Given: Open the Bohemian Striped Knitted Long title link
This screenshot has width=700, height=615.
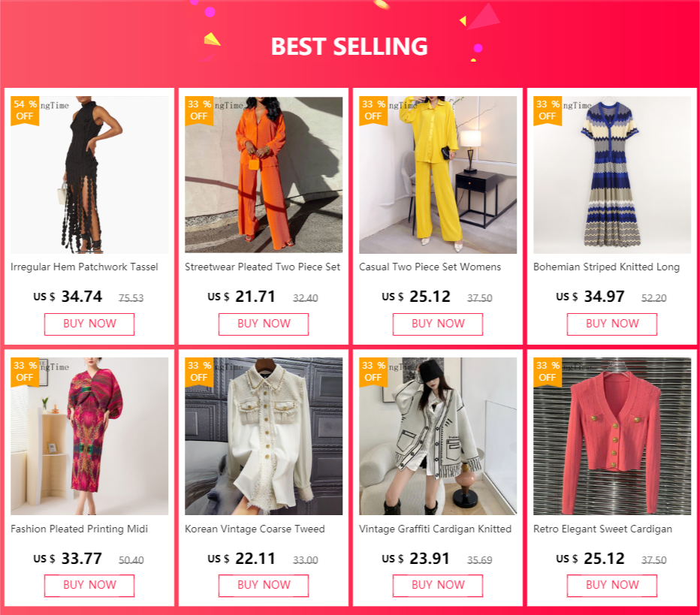Looking at the screenshot, I should pos(606,267).
